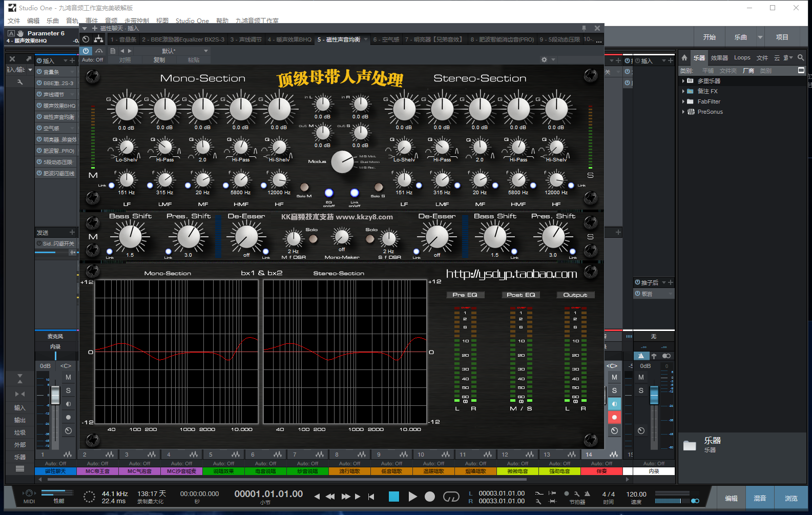Click the Stop button in transport bar
Viewport: 812px width, 515px height.
pos(393,496)
